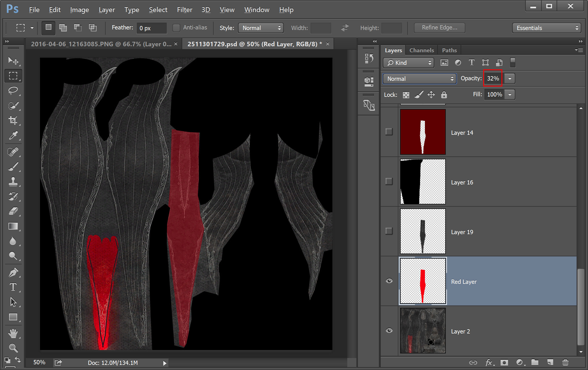Open the blend mode Normal dropdown
The width and height of the screenshot is (588, 370).
[x=419, y=79]
